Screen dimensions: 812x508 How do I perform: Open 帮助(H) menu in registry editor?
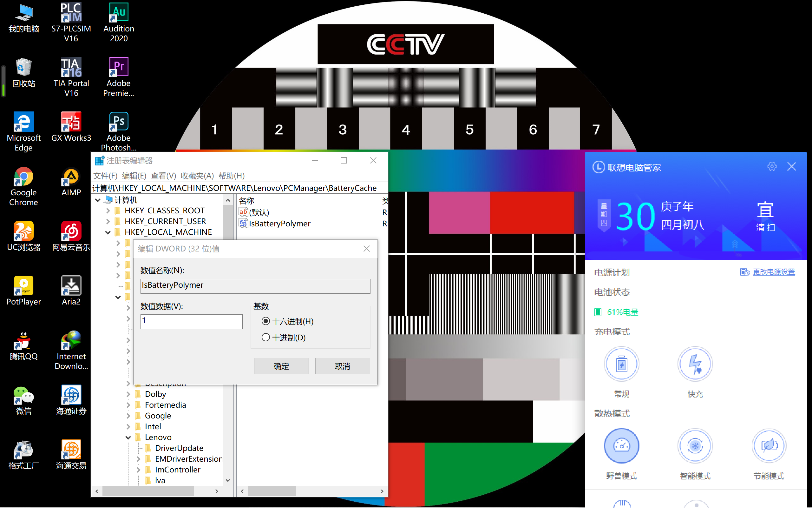coord(232,176)
